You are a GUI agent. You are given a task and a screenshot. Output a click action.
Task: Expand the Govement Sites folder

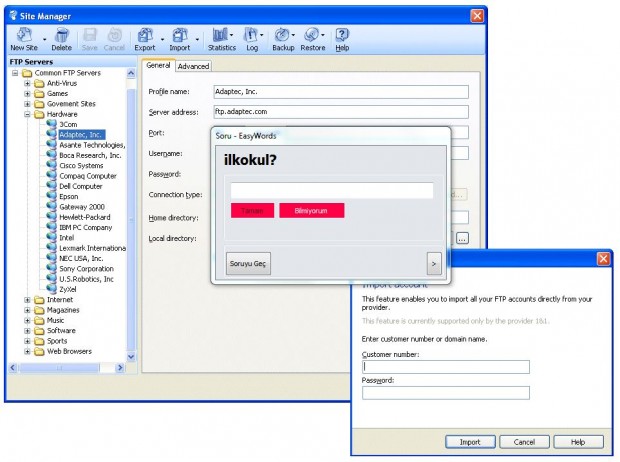point(27,104)
